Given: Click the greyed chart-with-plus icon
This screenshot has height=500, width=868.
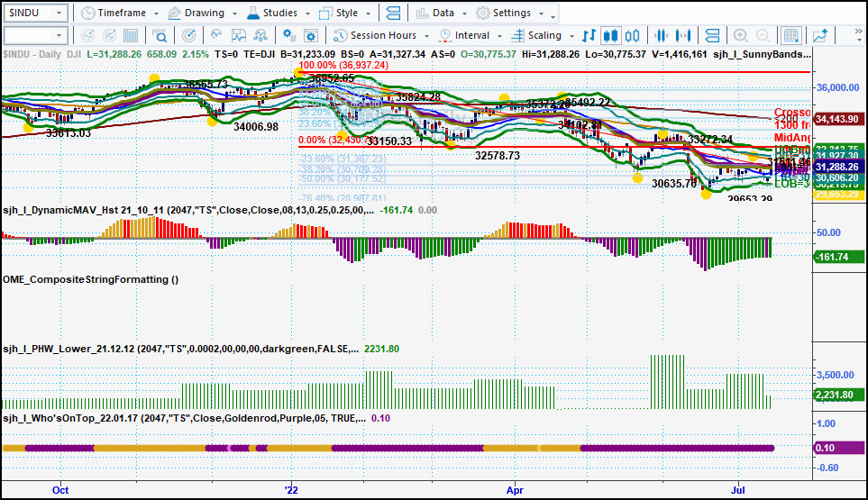Looking at the screenshot, I should click(87, 35).
